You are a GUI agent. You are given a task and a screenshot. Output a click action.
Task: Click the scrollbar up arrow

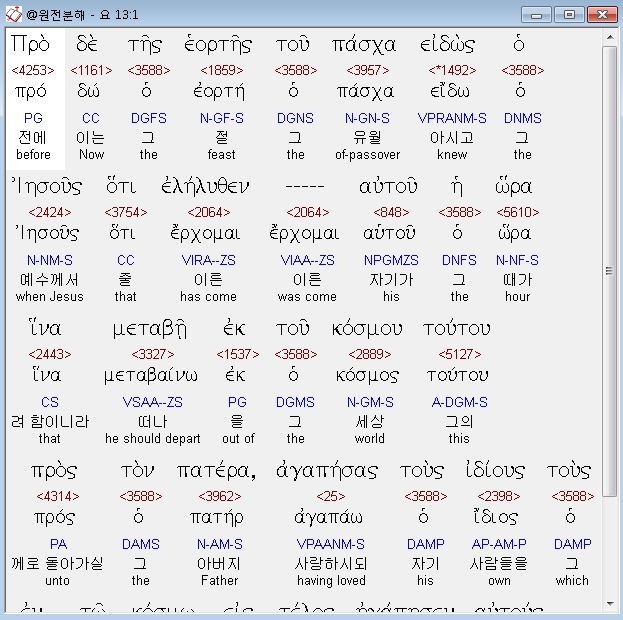pyautogui.click(x=609, y=37)
